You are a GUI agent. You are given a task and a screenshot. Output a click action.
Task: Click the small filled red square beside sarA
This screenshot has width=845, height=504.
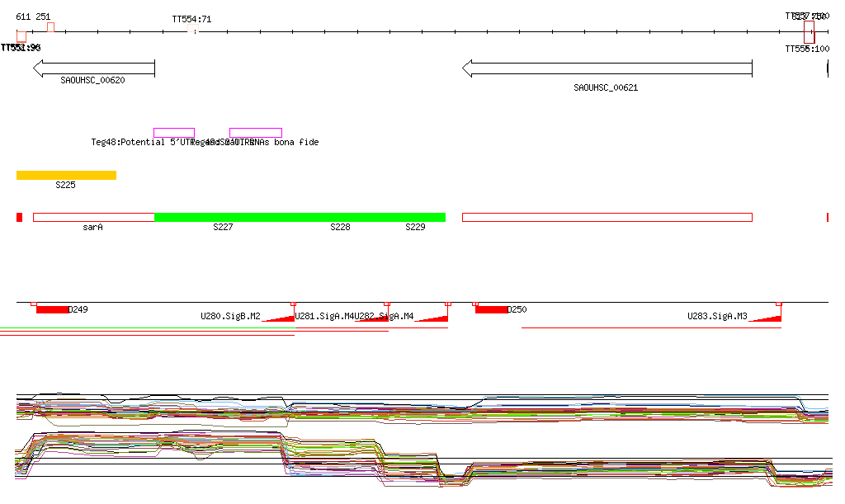[19, 217]
